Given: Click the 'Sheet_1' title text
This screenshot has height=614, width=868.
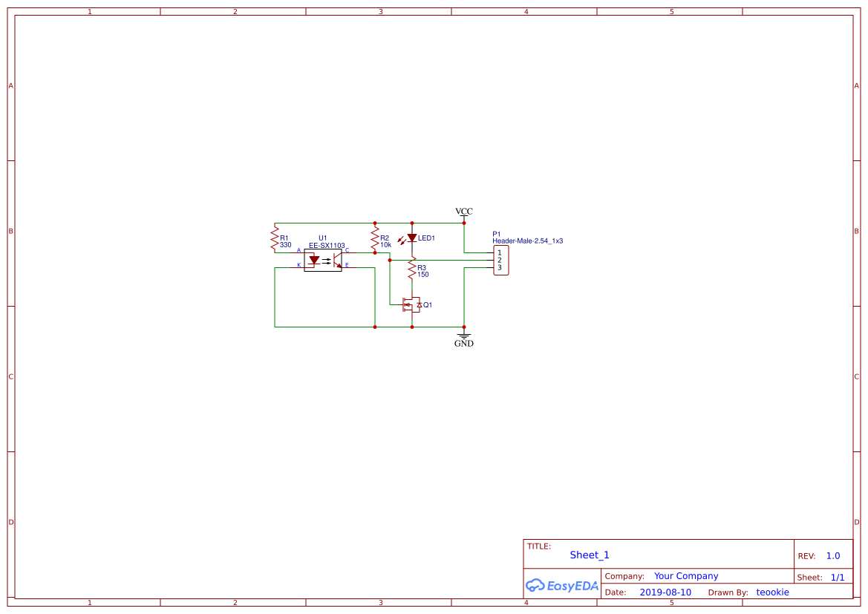Looking at the screenshot, I should 590,555.
